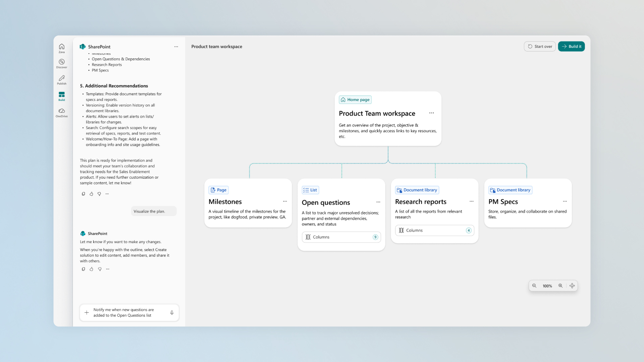Expand Columns on the Research reports card

pos(434,230)
